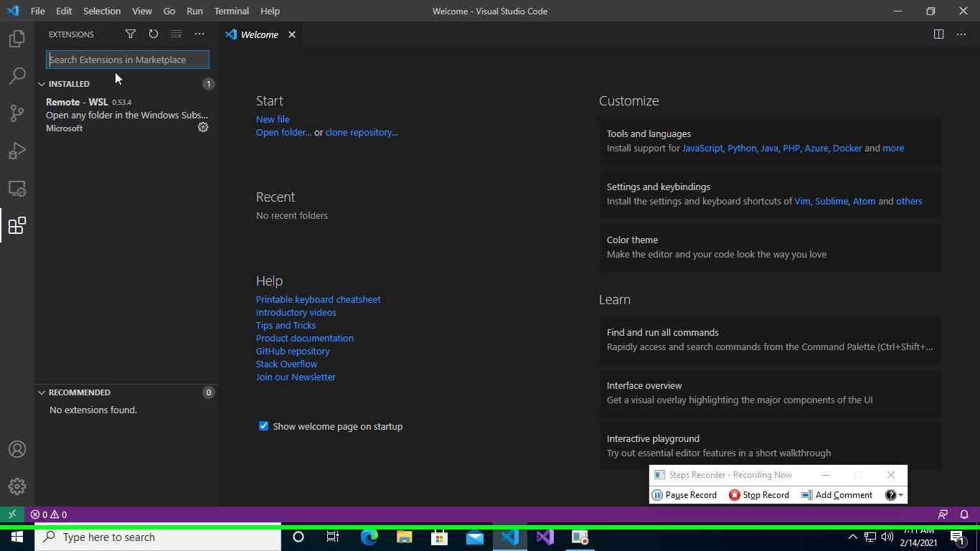Open the Explorer view in activity bar

17,39
